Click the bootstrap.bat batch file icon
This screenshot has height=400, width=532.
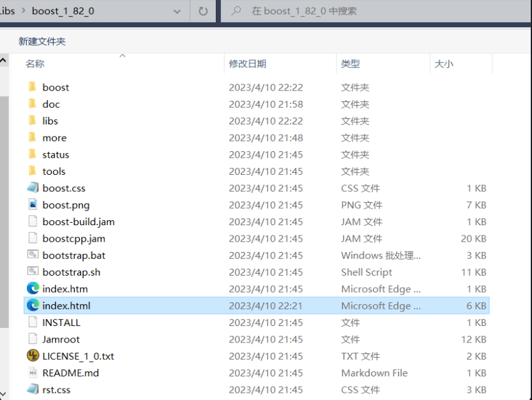33,255
